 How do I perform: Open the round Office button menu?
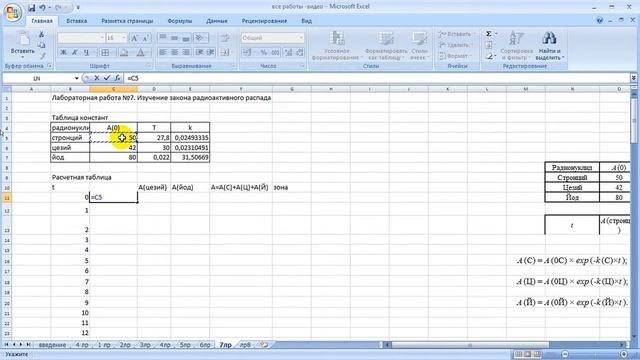[x=13, y=12]
